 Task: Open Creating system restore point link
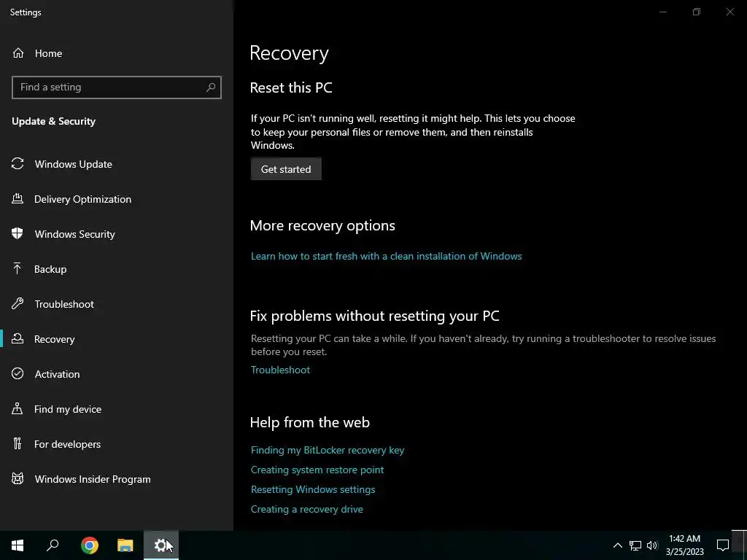[x=317, y=470]
